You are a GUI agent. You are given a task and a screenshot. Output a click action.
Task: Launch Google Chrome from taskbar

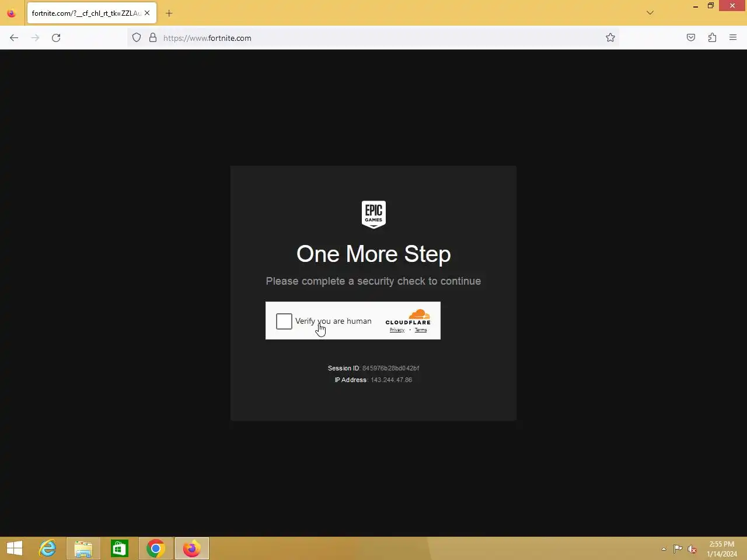156,548
